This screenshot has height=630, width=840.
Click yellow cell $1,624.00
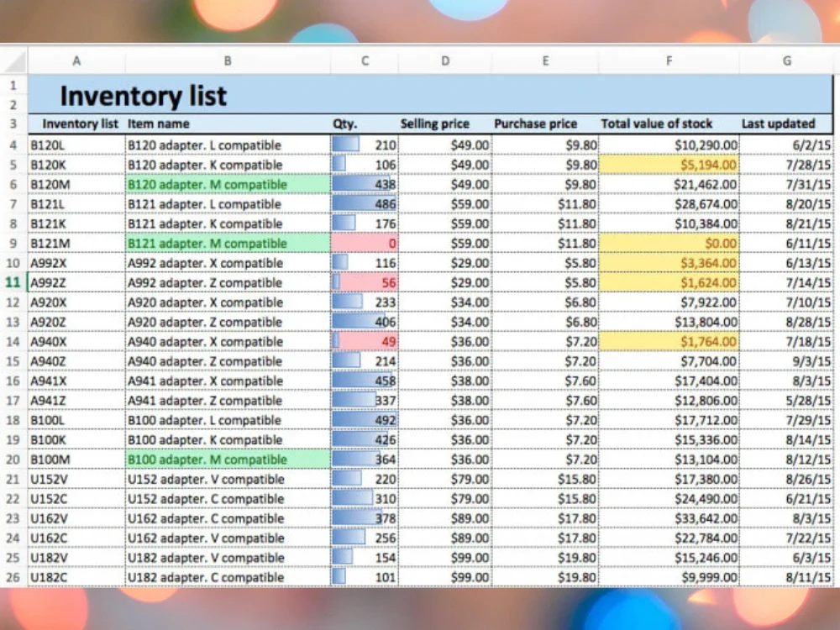click(669, 282)
